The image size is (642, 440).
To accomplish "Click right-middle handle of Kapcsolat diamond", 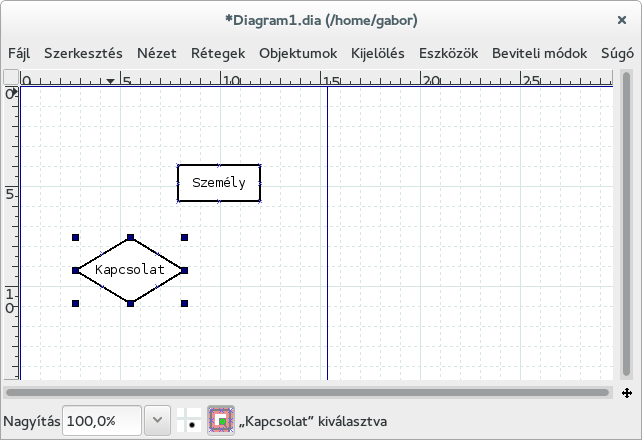I will (x=185, y=270).
